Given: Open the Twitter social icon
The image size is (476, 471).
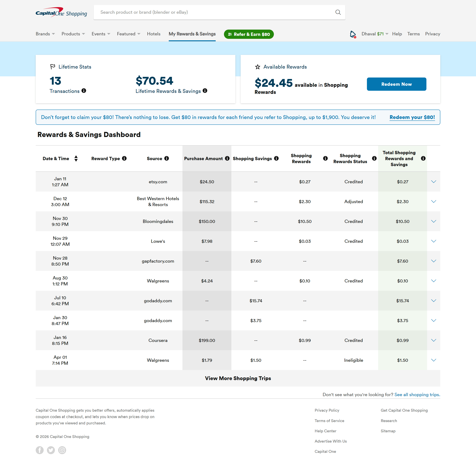Looking at the screenshot, I should [x=51, y=450].
